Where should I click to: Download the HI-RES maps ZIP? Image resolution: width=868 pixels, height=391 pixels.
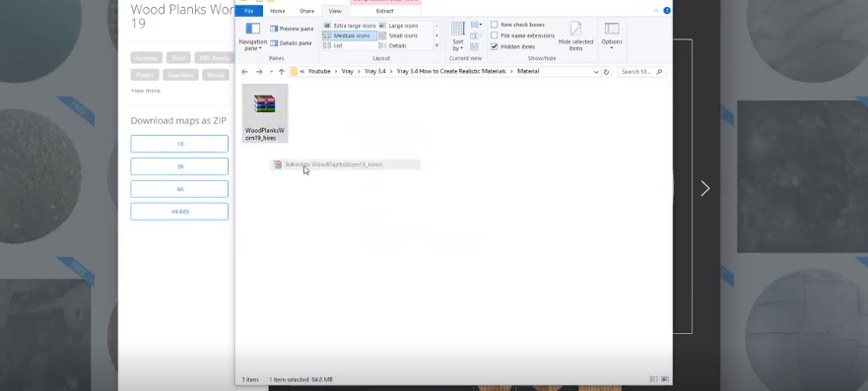tap(179, 212)
